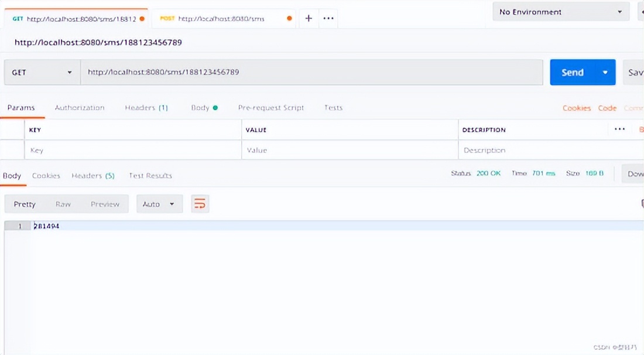The image size is (644, 355).
Task: Toggle word wrap in response body
Action: (x=200, y=204)
